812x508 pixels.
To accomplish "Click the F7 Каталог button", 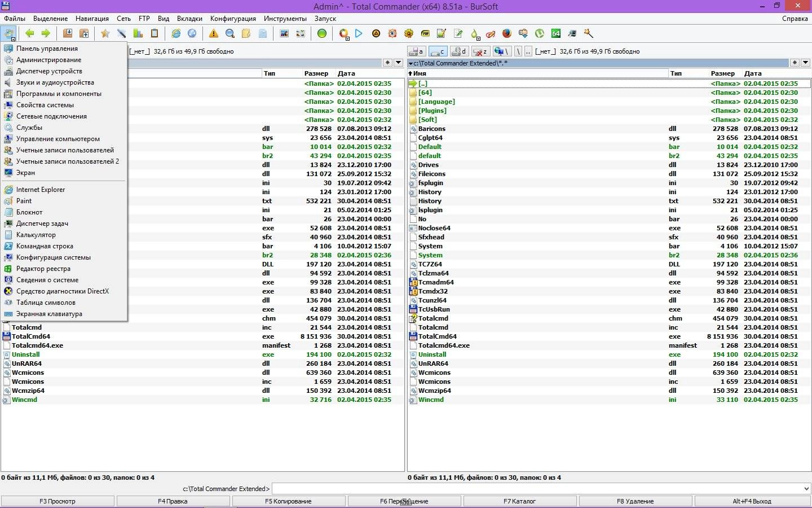I will (520, 501).
